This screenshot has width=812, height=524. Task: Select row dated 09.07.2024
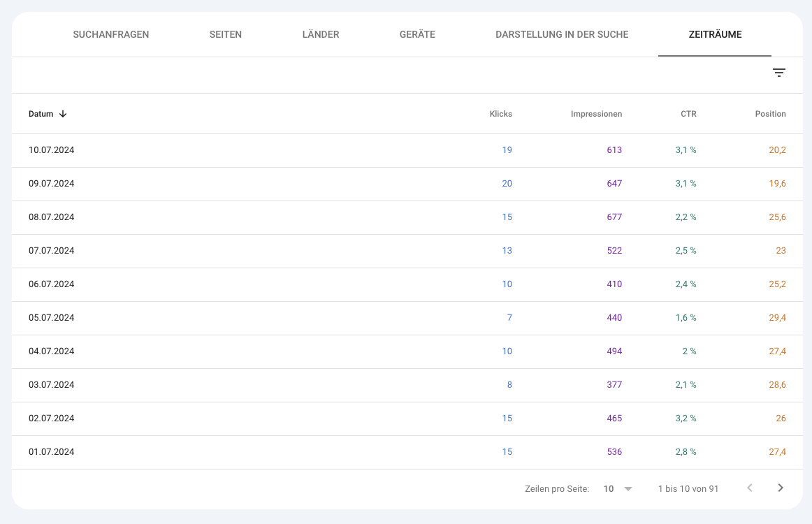click(407, 184)
